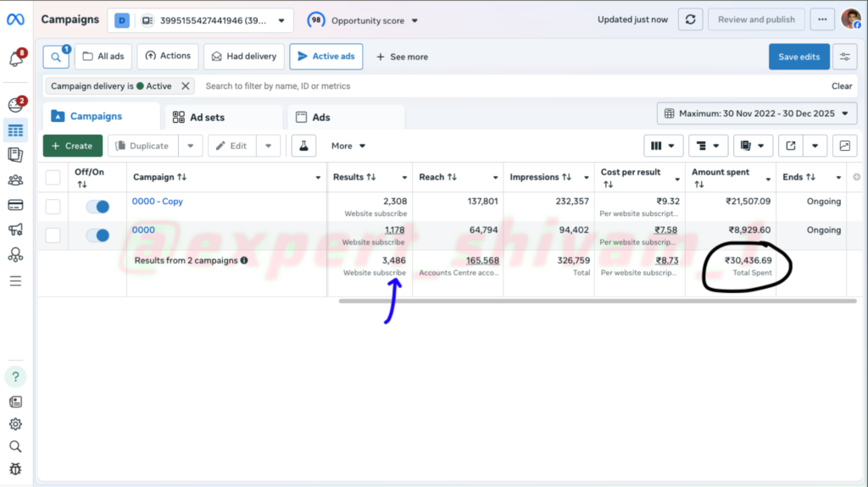Open the More dropdown menu
Image resolution: width=868 pixels, height=487 pixels.
click(348, 146)
